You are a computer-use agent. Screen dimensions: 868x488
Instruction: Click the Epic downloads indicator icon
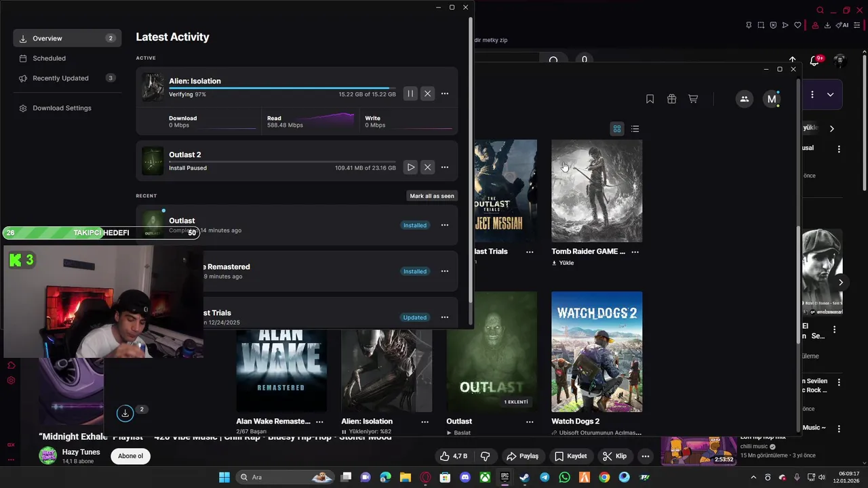pos(125,413)
